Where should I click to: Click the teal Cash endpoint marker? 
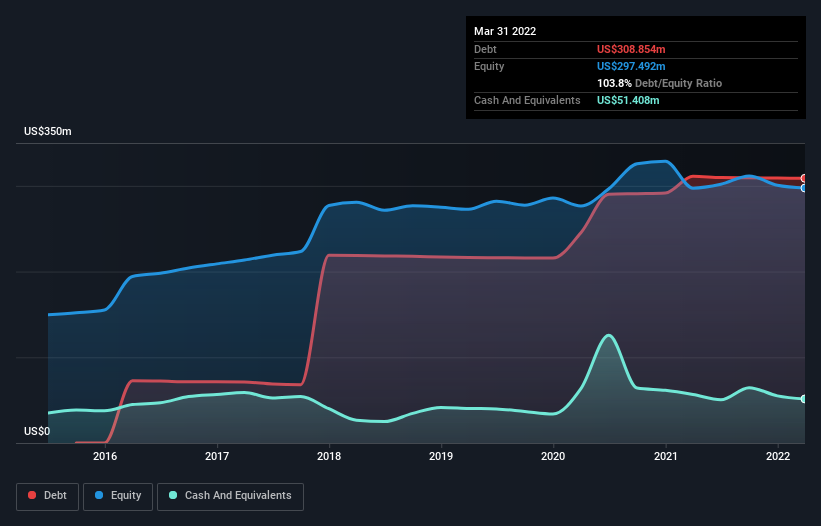804,399
